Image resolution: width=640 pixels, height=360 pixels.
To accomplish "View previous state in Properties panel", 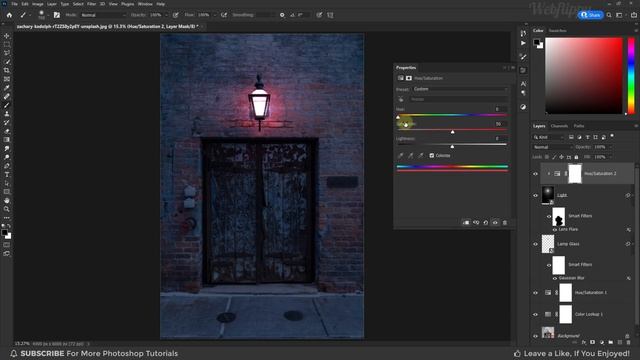I will tap(476, 223).
